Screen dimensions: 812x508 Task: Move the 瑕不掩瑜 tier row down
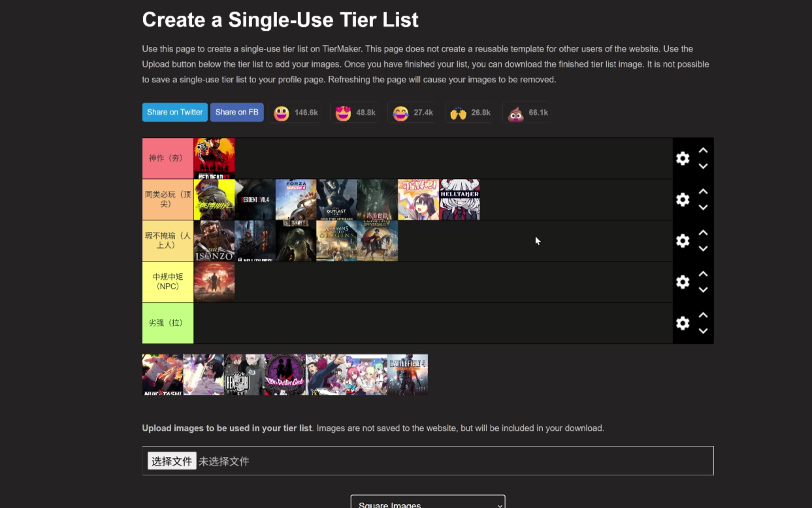pos(703,248)
